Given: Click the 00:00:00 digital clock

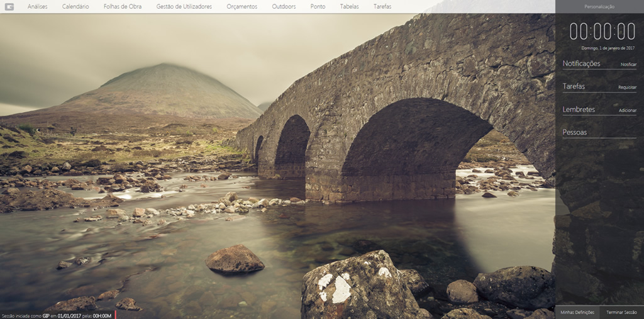Looking at the screenshot, I should tap(602, 31).
